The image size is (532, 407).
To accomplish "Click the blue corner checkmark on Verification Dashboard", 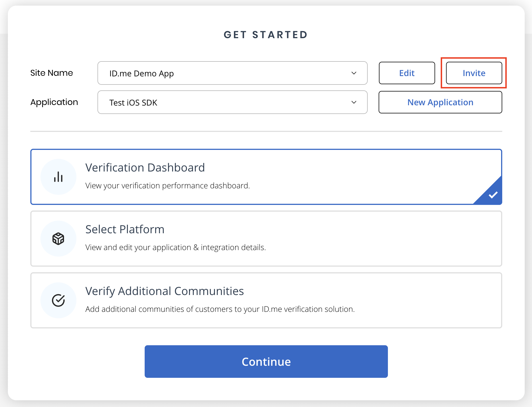I will 493,195.
